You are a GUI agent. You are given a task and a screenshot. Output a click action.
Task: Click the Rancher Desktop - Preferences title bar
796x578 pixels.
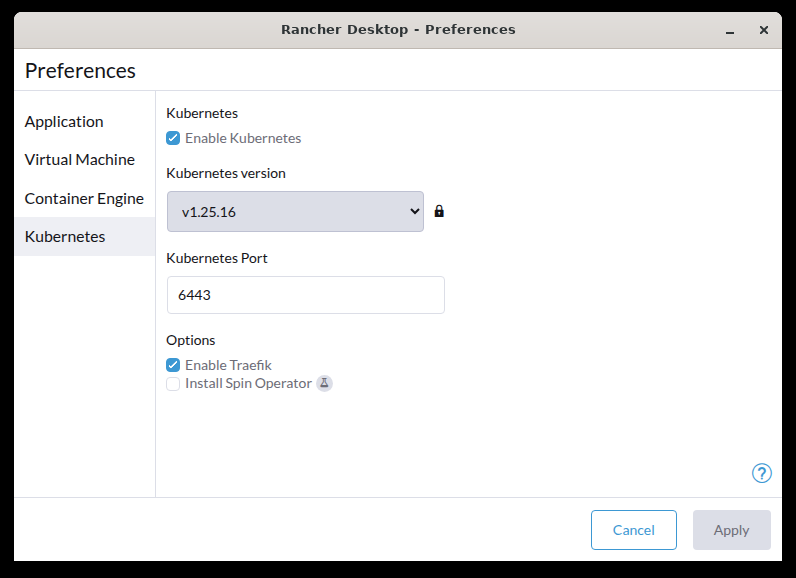(398, 29)
